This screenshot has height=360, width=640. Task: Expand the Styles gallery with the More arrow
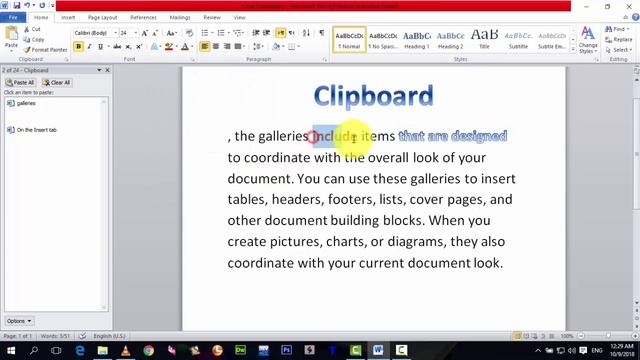coord(573,50)
